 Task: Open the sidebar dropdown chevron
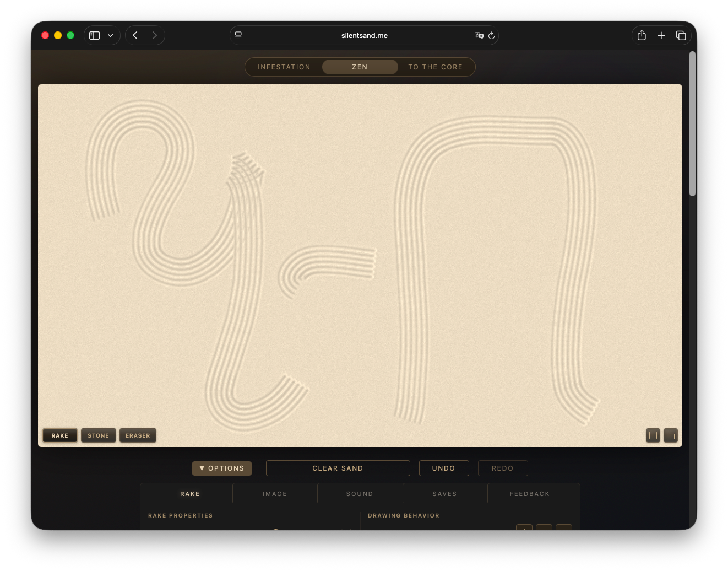(x=111, y=35)
